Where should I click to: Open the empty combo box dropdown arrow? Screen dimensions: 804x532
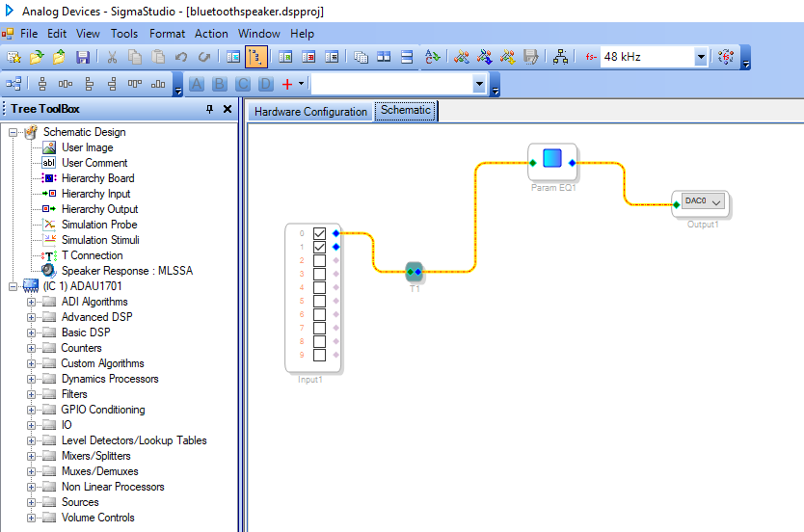point(479,84)
